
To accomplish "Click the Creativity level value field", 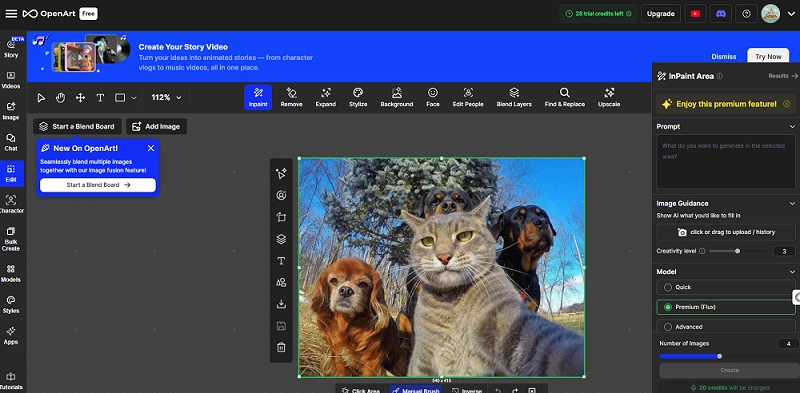I will [x=784, y=251].
